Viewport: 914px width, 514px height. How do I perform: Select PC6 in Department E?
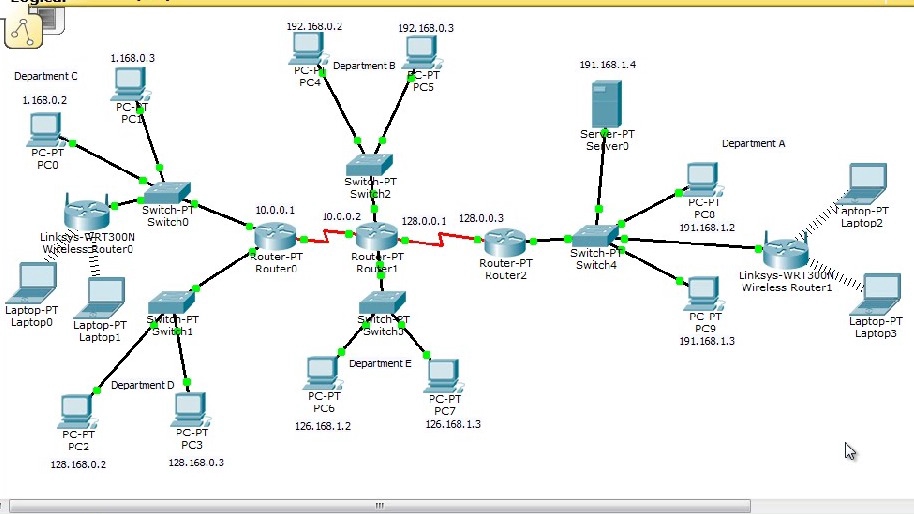pos(321,374)
